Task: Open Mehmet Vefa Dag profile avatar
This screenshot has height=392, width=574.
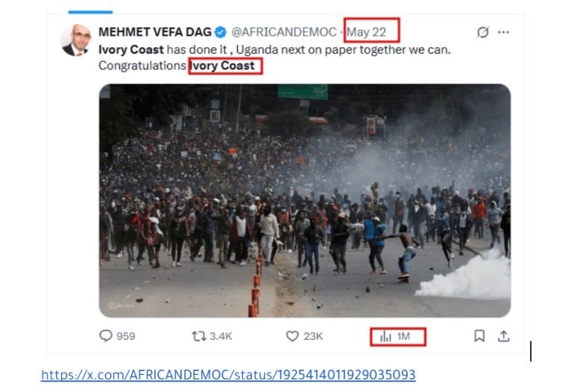Action: (75, 40)
